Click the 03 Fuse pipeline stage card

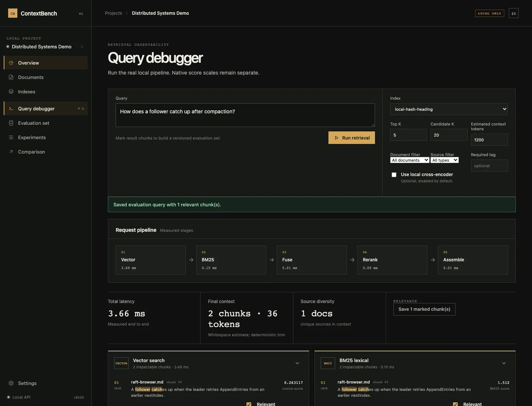[x=312, y=260]
